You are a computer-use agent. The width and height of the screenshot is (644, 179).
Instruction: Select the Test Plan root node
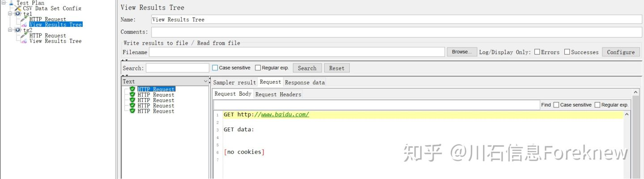tap(30, 3)
